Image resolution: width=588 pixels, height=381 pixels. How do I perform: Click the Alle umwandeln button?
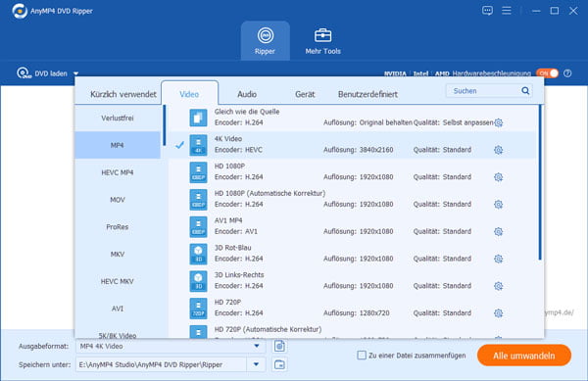coord(524,356)
